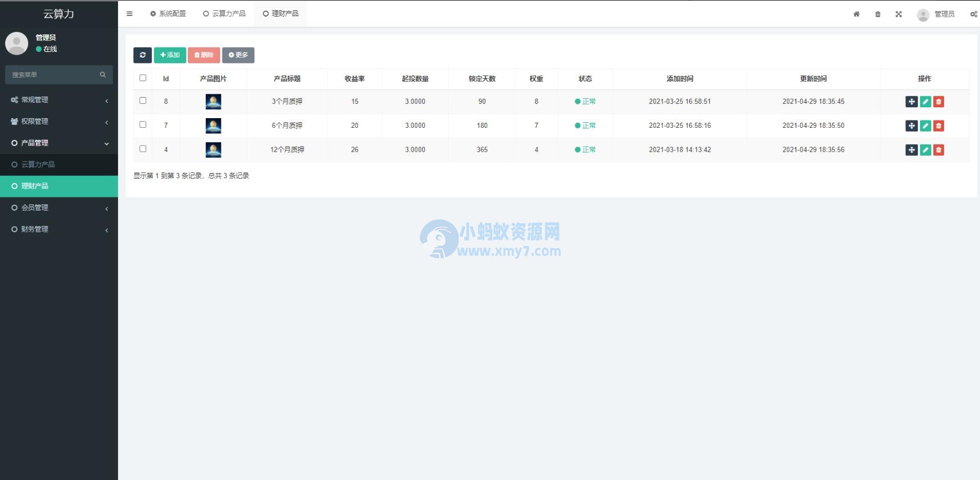Click the 2021-03-18 14:13:42 timestamp cell
980x480 pixels.
click(680, 150)
